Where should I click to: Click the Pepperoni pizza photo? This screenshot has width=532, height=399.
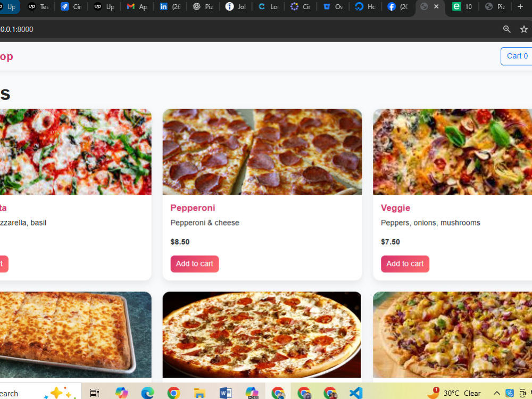[262, 152]
